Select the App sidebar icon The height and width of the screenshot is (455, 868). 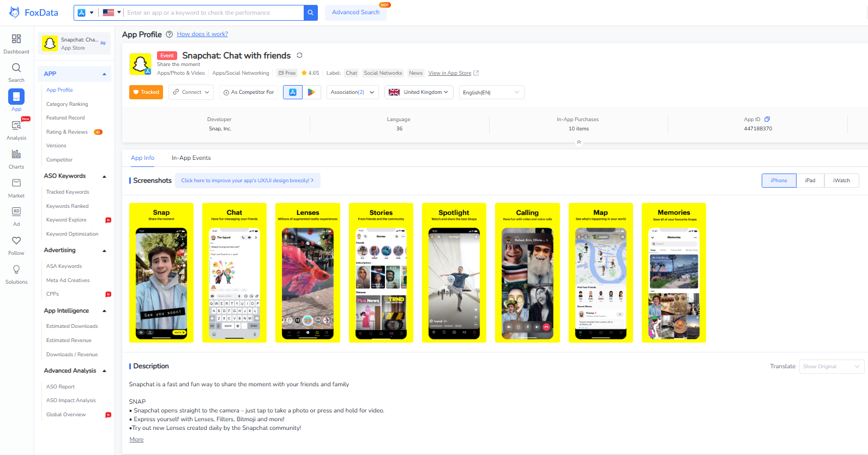pyautogui.click(x=16, y=97)
